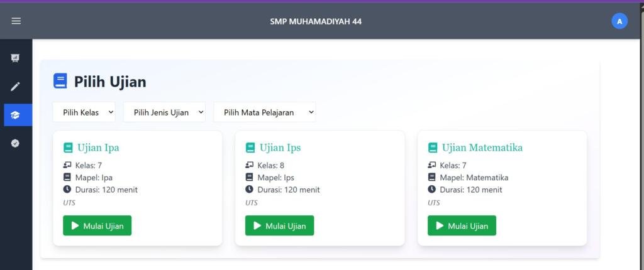
Task: Click the blue book icon beside Pilih Ujian
Action: [60, 82]
